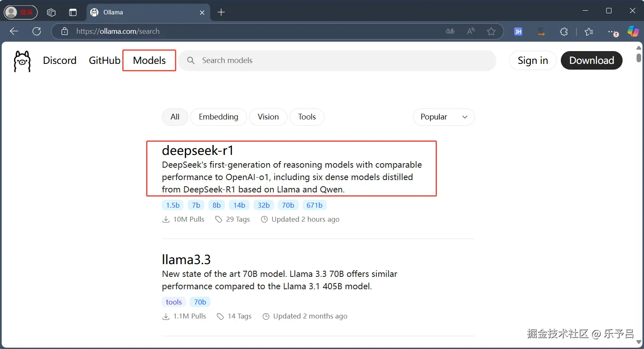Click the 70b tag of deepseek-r1
644x349 pixels.
[288, 205]
